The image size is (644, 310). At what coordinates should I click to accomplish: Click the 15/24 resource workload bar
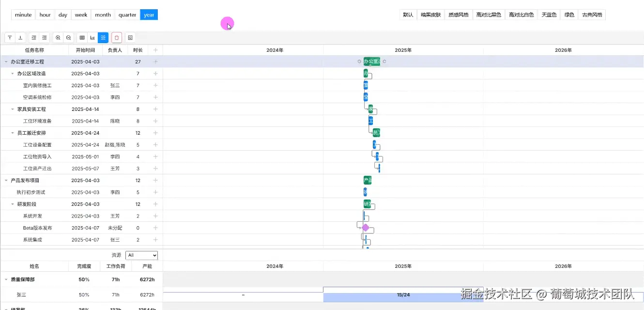pos(403,294)
